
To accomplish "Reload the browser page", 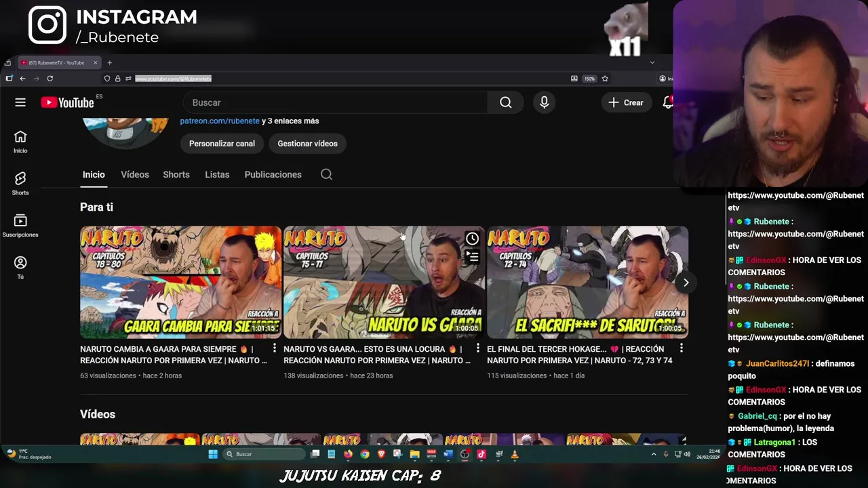I will coord(50,79).
